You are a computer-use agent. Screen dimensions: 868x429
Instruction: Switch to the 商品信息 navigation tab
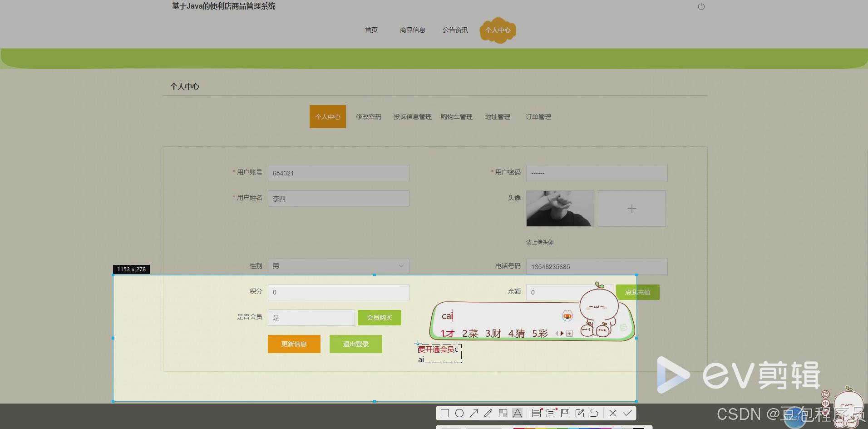412,30
